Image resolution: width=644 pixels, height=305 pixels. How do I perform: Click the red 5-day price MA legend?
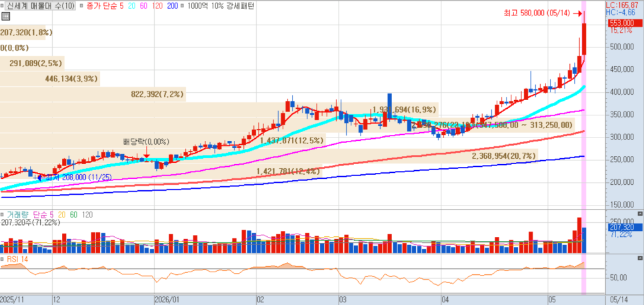tap(121, 6)
